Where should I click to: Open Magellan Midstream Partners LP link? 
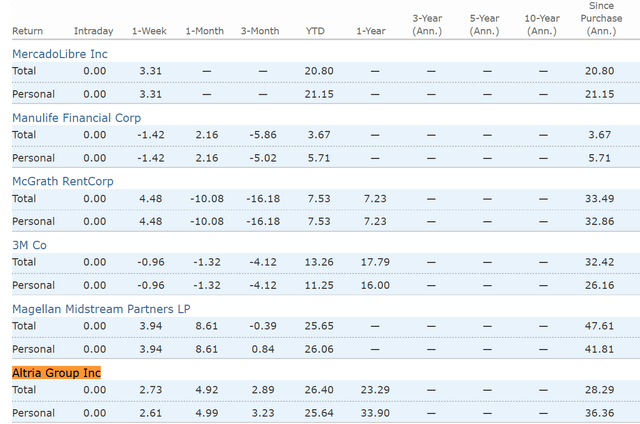pyautogui.click(x=101, y=309)
